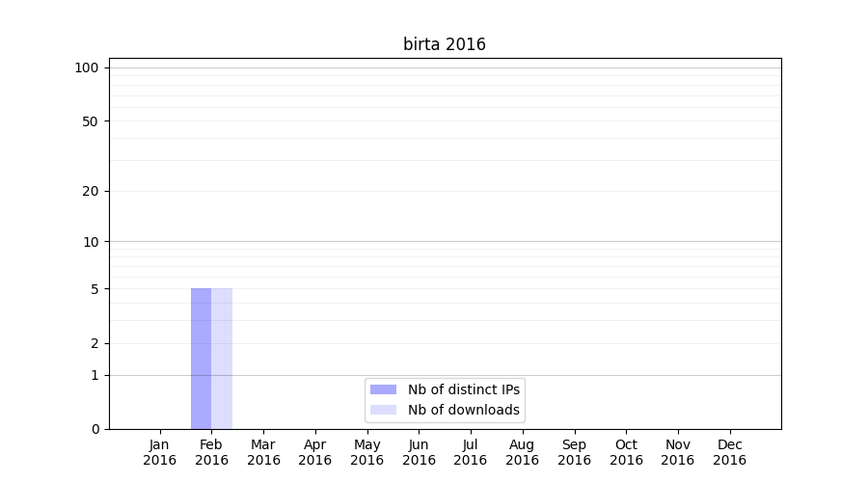
Task: Select the 'Nb of distinct IPs' legend swatch
Action: (x=383, y=389)
